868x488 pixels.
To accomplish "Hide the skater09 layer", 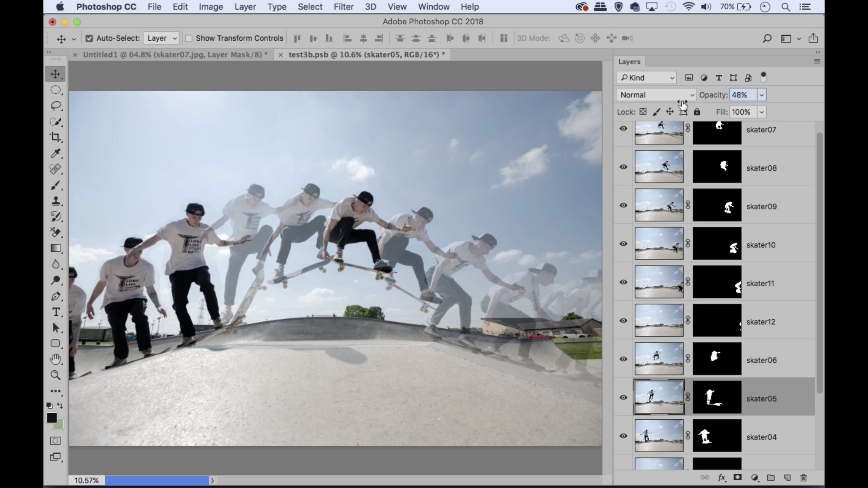I will pos(624,205).
